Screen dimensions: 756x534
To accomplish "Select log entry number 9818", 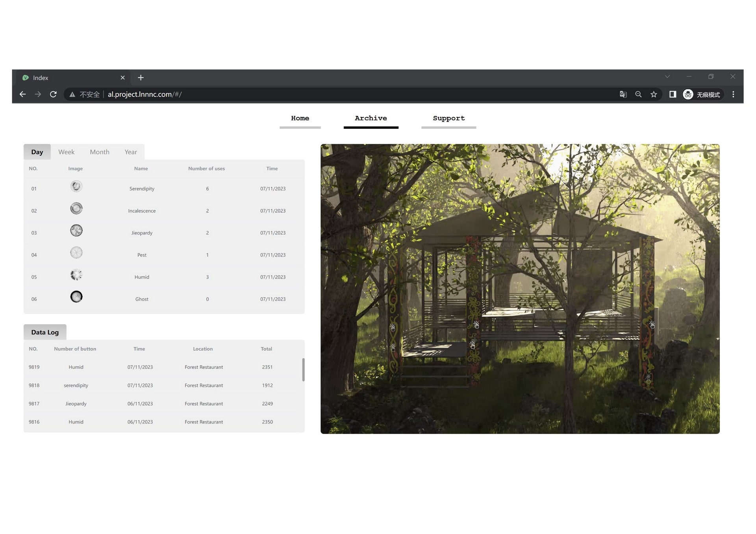I will 34,385.
